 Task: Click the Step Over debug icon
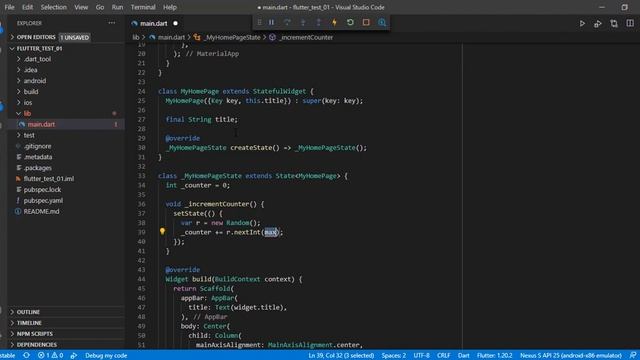tap(287, 22)
